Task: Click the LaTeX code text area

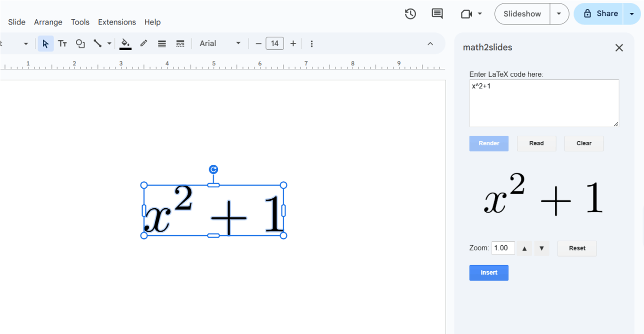Action: 543,103
